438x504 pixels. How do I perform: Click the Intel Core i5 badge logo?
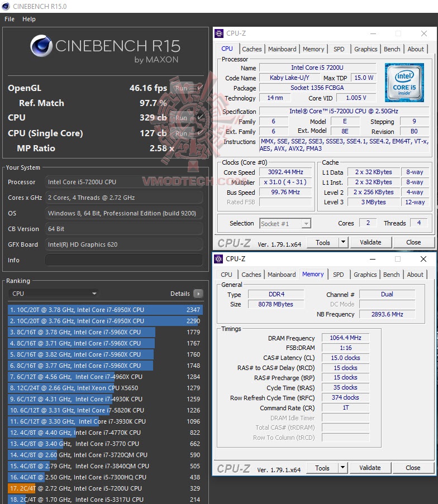pyautogui.click(x=404, y=83)
